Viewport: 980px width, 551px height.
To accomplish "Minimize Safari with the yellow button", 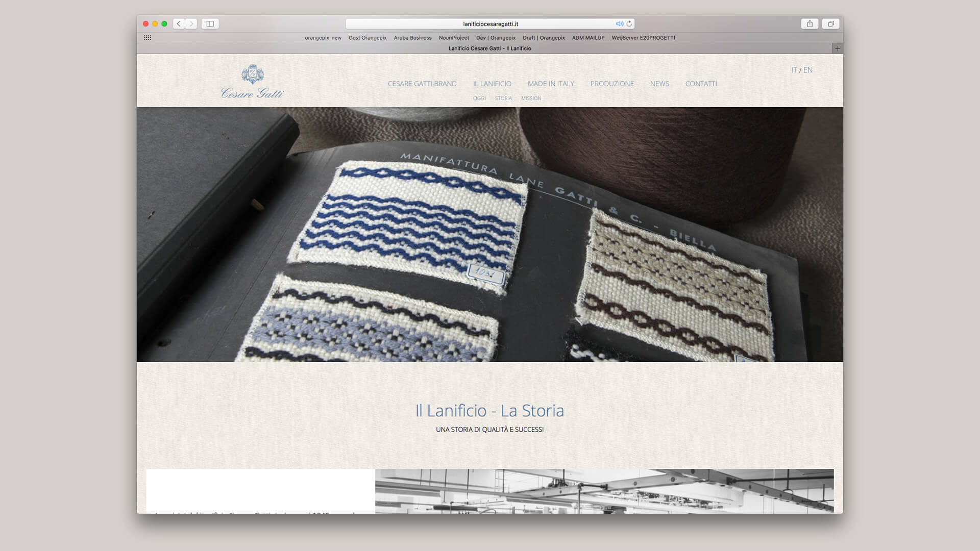I will pos(155,23).
